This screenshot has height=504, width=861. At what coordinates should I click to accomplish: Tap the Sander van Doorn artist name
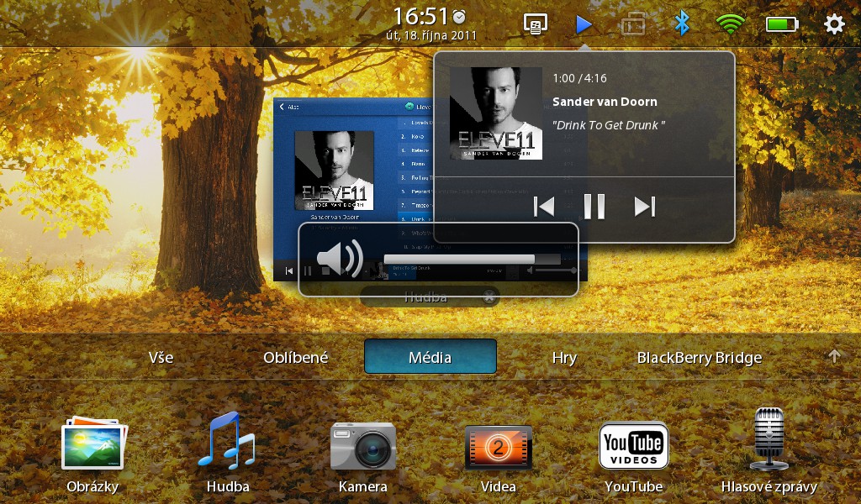(x=605, y=102)
